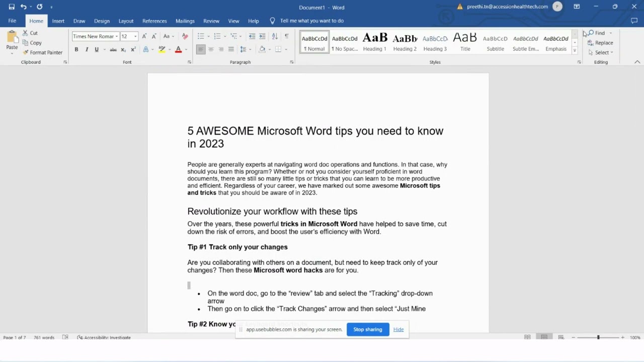Open the font size 12 dropdown
The width and height of the screenshot is (644, 362).
pos(135,36)
